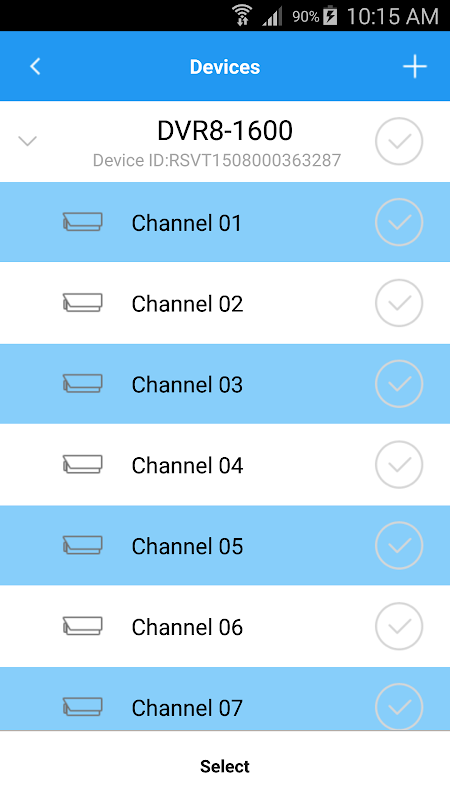This screenshot has height=800, width=450.
Task: Click the Channel 04 camera icon
Action: click(x=83, y=464)
